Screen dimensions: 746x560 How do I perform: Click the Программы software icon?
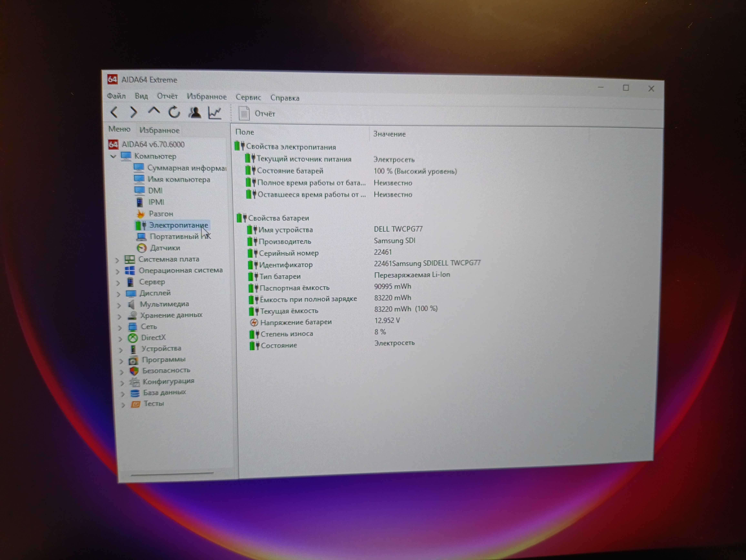tap(133, 360)
